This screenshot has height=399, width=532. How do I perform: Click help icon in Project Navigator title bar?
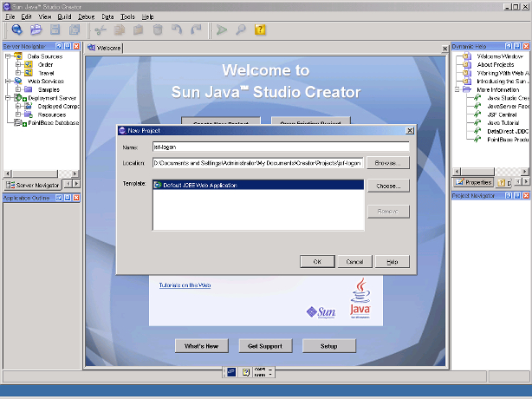(x=509, y=195)
